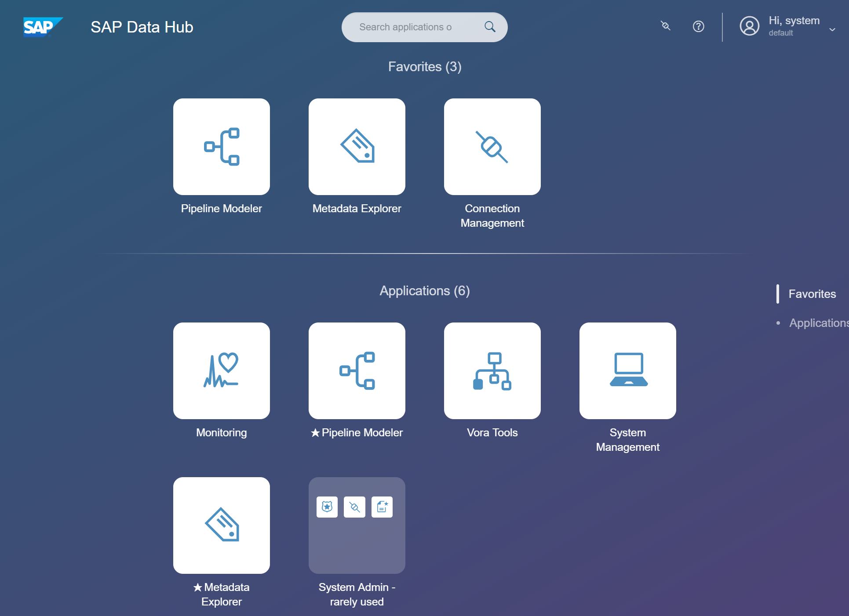
Task: Launch the Vora Tools application
Action: point(492,371)
